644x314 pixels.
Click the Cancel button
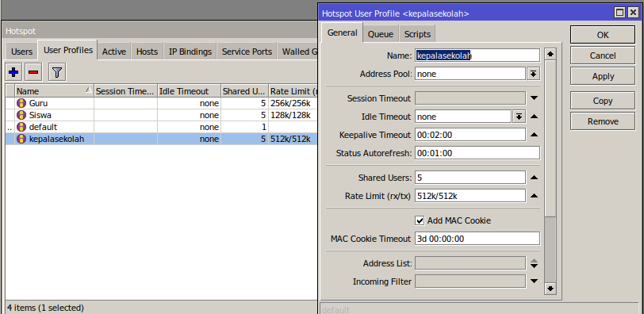pos(603,56)
